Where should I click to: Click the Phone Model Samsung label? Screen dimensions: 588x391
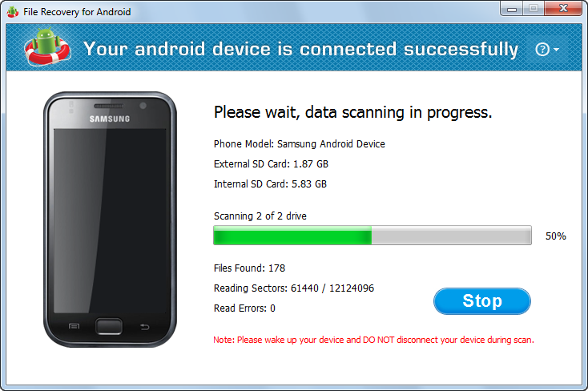point(300,144)
